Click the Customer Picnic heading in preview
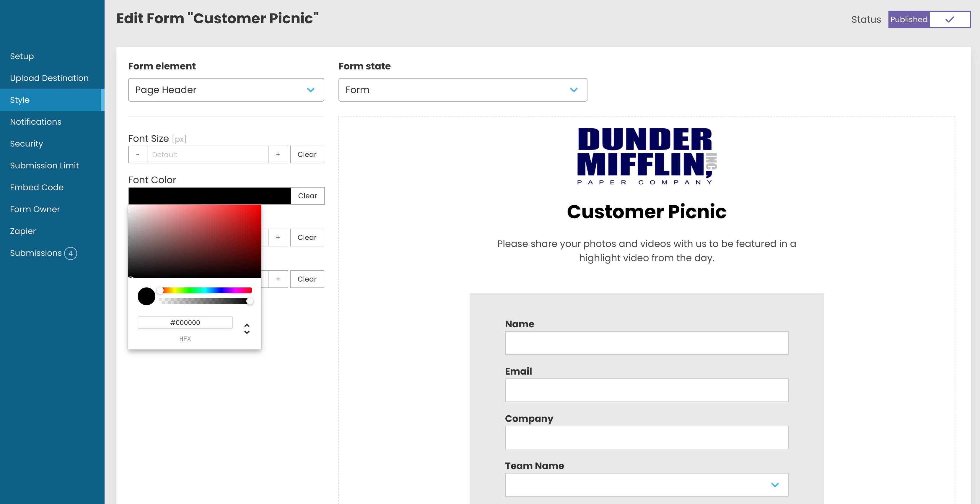This screenshot has width=980, height=504. tap(646, 212)
